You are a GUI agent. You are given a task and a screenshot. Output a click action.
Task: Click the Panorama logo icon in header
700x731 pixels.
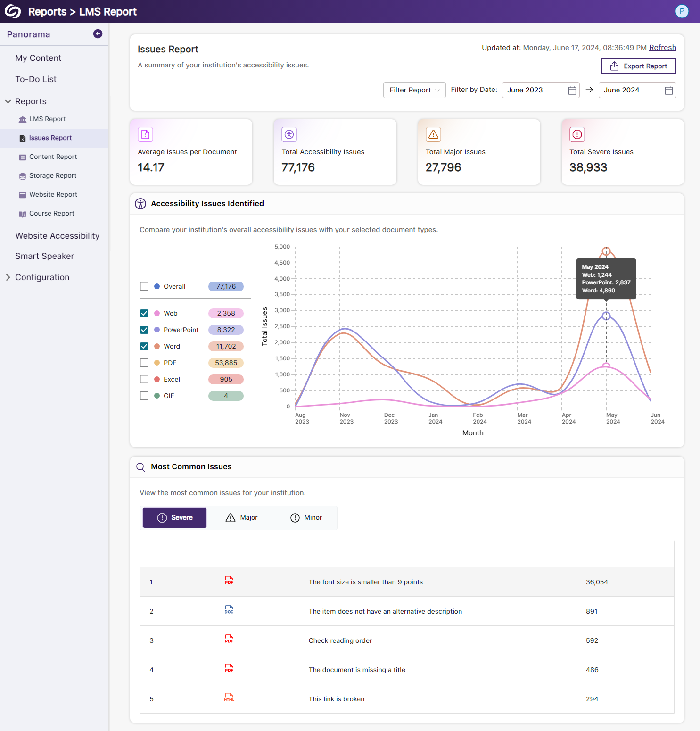pos(13,11)
